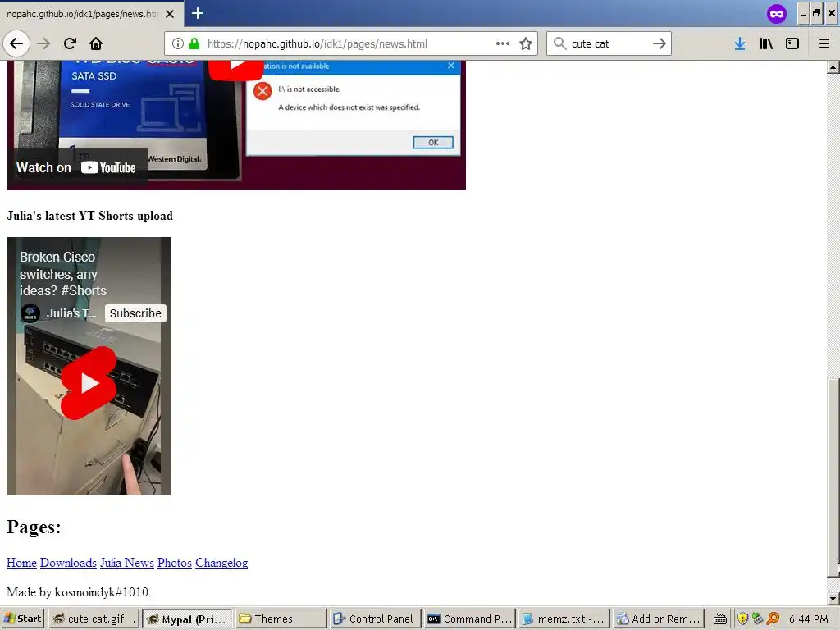Switch to memz.txt taskbar window
The width and height of the screenshot is (840, 630).
point(564,619)
